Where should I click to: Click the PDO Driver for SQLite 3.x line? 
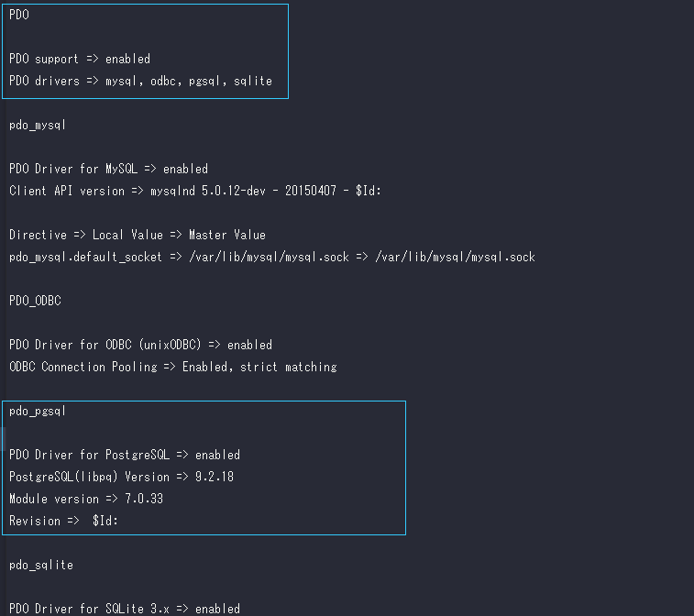point(125,609)
